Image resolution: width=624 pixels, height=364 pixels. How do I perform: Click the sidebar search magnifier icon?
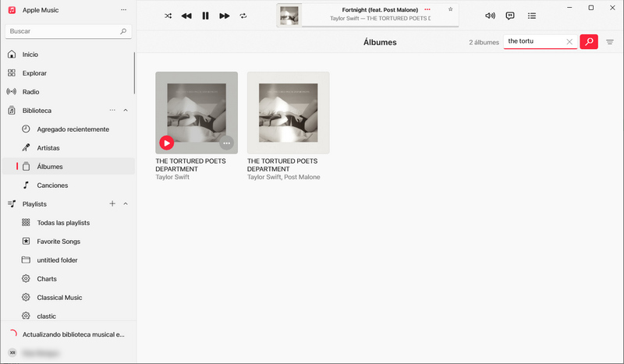coord(123,31)
